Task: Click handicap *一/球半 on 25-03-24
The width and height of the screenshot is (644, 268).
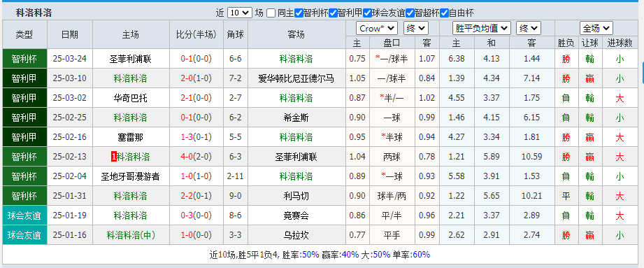Action: tap(392, 59)
